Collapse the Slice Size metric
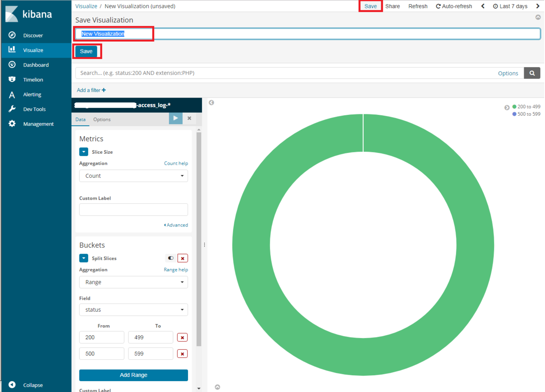Image resolution: width=545 pixels, height=392 pixels. pos(84,152)
